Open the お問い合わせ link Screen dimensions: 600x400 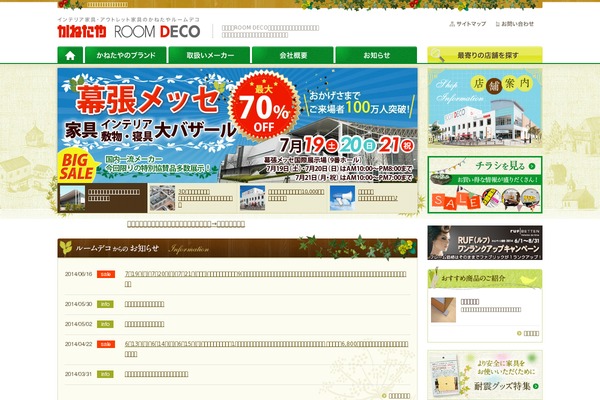tap(515, 24)
